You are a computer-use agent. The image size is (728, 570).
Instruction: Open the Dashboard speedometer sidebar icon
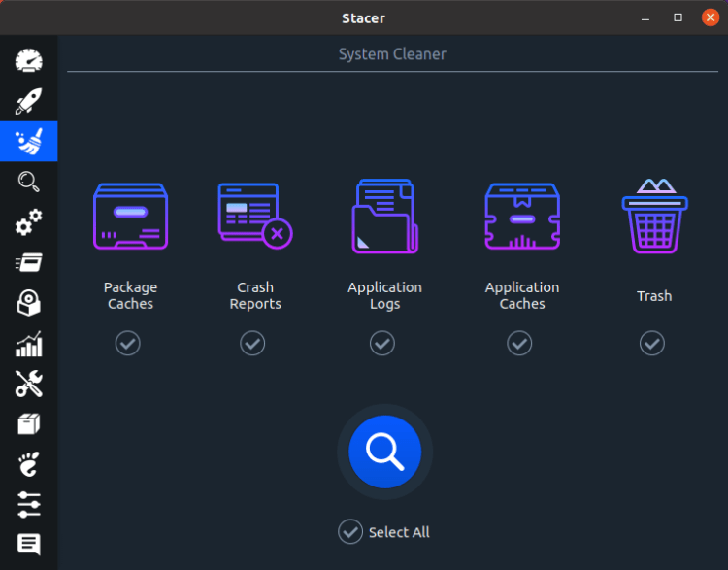(x=29, y=60)
